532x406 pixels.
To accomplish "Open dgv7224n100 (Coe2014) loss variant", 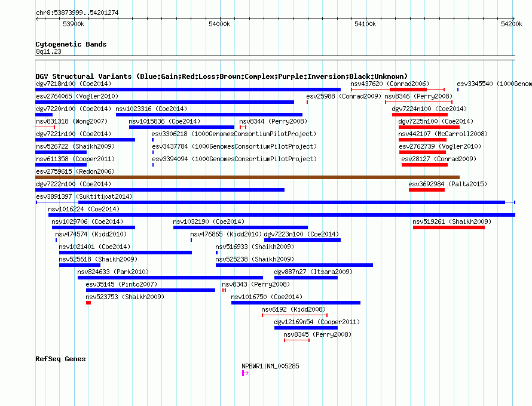I will (x=420, y=115).
